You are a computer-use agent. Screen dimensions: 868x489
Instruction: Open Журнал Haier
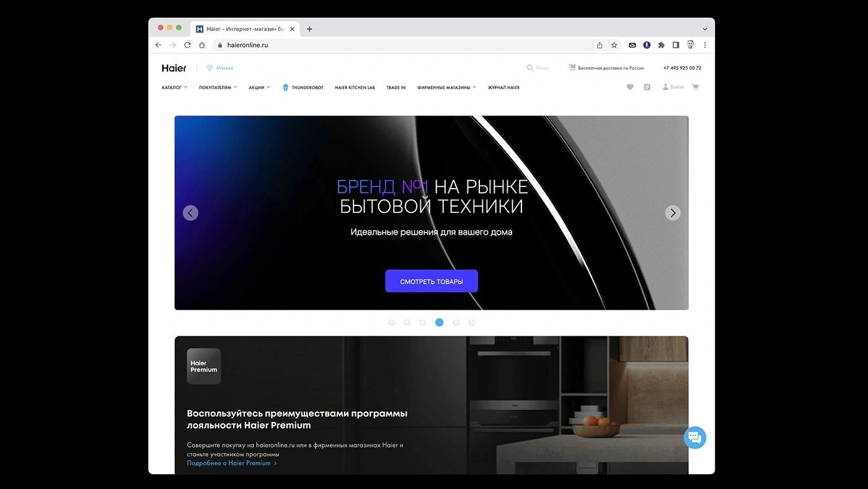[x=503, y=87]
